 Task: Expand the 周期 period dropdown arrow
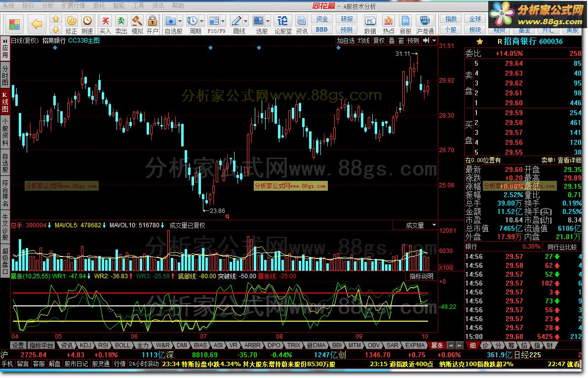(x=202, y=21)
